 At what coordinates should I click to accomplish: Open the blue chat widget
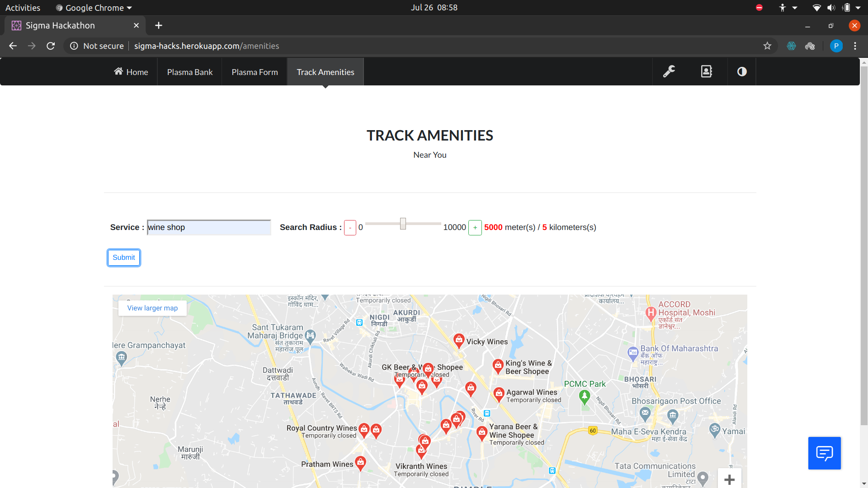(824, 453)
